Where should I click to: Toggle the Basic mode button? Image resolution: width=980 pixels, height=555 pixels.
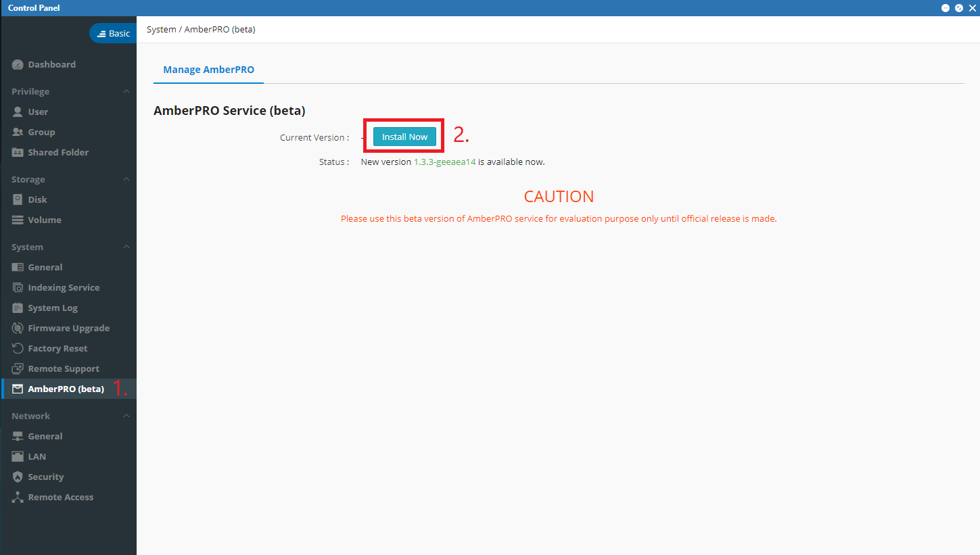tap(113, 33)
